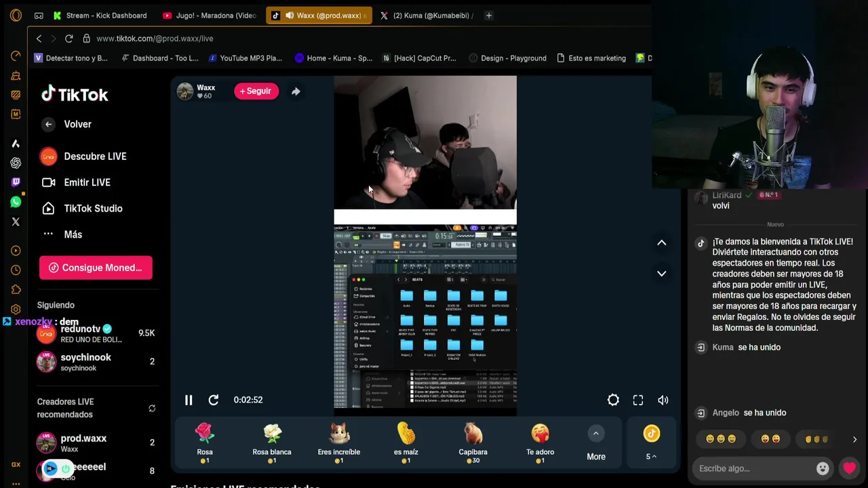Image resolution: width=868 pixels, height=488 pixels.
Task: Open extensions cube in Opera sidebar
Action: point(16,289)
